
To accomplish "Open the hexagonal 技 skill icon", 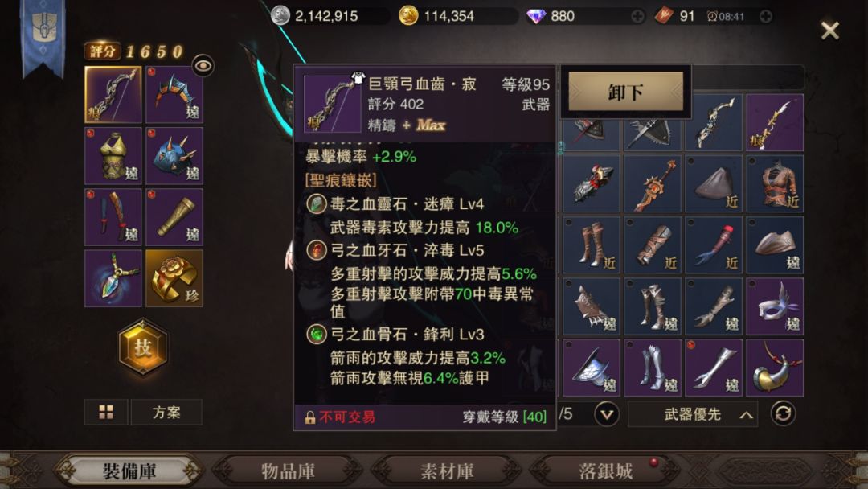I will [x=143, y=347].
